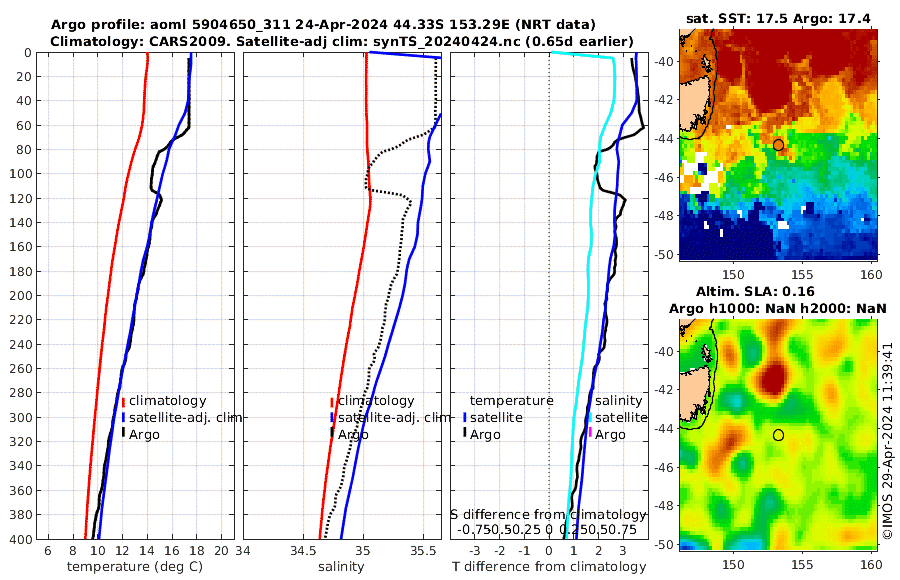Click blue temperature satellite marker in difference legend
The height and width of the screenshot is (580, 900).
(464, 417)
